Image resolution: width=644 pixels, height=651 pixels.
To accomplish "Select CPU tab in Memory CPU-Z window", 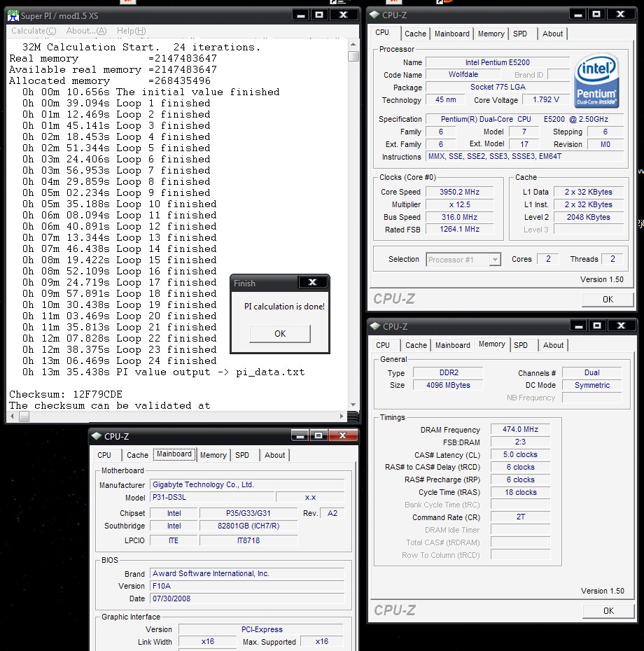I will [383, 345].
